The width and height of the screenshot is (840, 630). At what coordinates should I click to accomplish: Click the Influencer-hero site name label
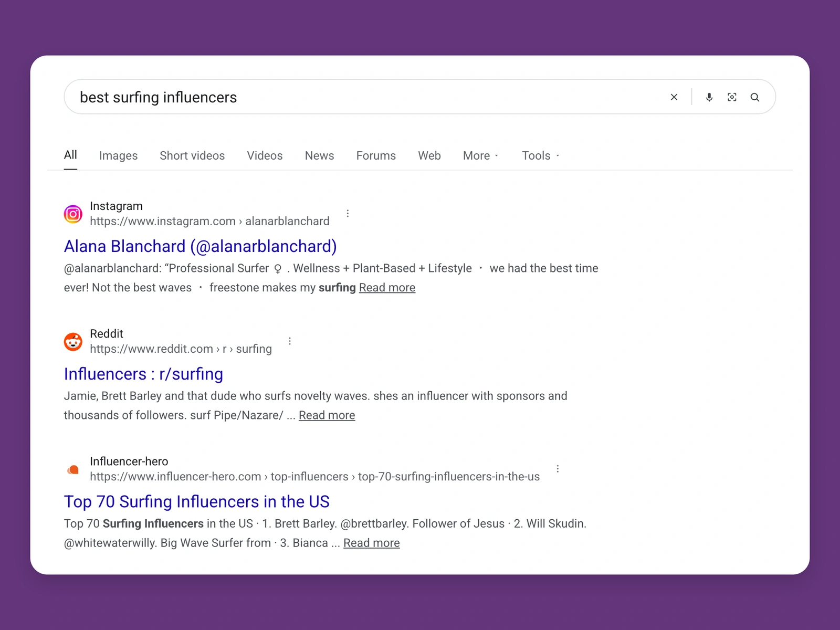coord(129,461)
